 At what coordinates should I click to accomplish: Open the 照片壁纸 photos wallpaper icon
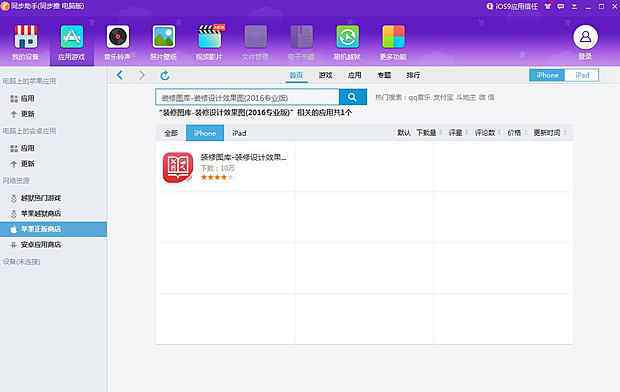pos(164,37)
